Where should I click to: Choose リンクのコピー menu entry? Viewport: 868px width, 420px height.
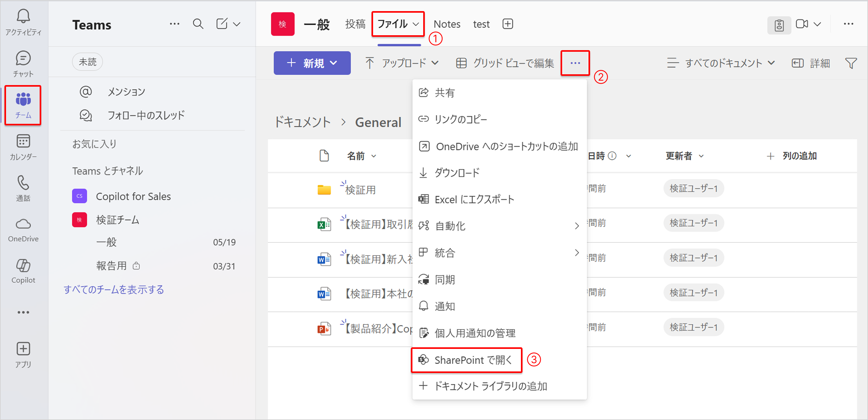click(x=499, y=119)
